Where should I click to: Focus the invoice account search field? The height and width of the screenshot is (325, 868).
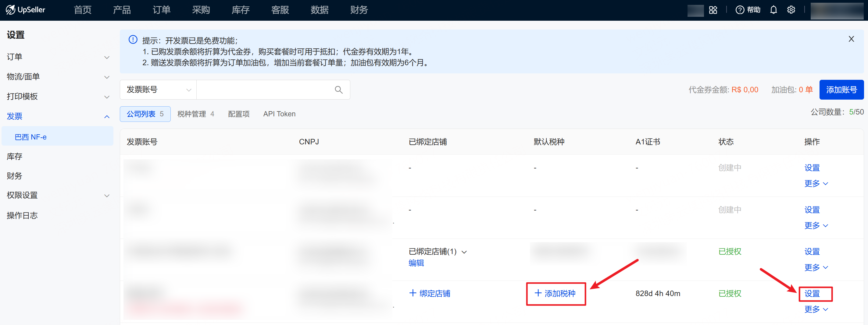pos(265,90)
